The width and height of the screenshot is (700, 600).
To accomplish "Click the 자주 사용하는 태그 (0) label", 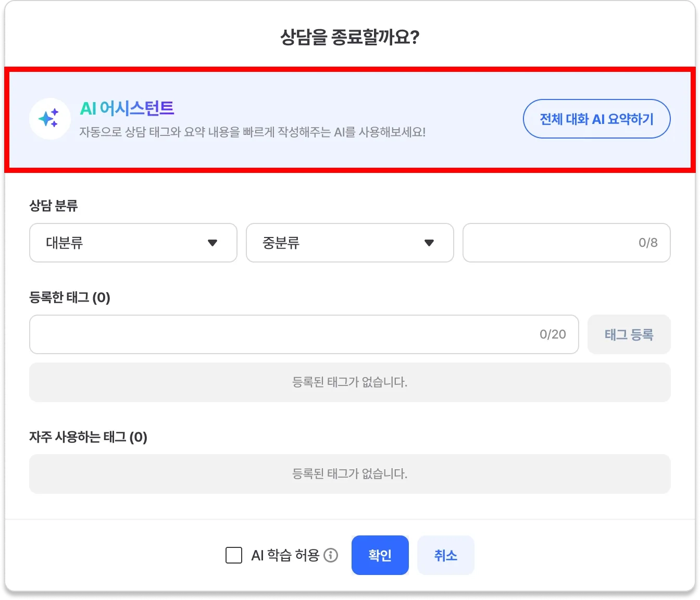I will [x=88, y=437].
